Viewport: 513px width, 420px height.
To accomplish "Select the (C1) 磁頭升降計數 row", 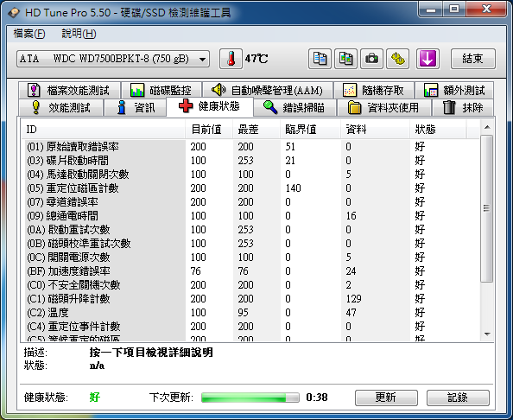I will 252,299.
